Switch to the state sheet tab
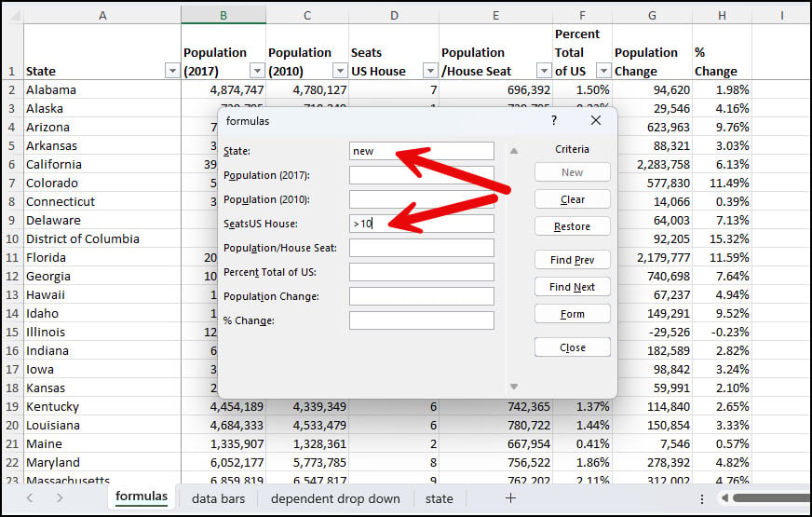 pos(440,498)
